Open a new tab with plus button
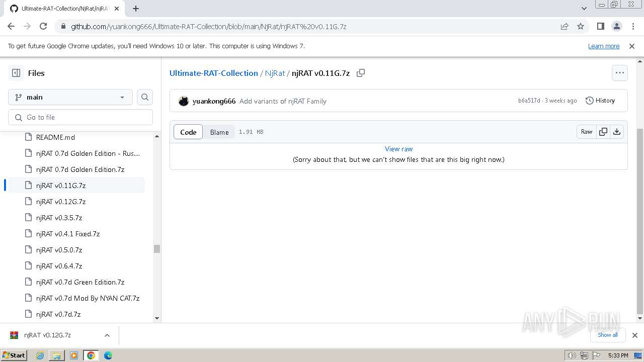This screenshot has width=644, height=362. [x=135, y=9]
